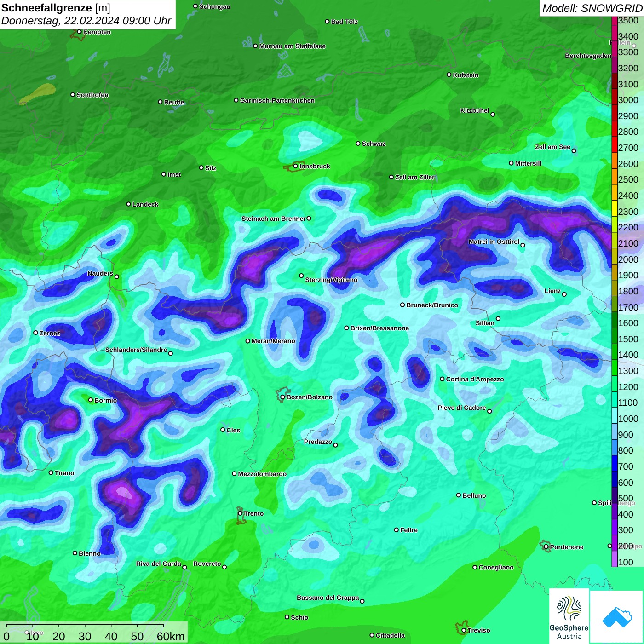The height and width of the screenshot is (644, 644).
Task: Click the Modell: SNOWGRID label
Action: pyautogui.click(x=592, y=8)
